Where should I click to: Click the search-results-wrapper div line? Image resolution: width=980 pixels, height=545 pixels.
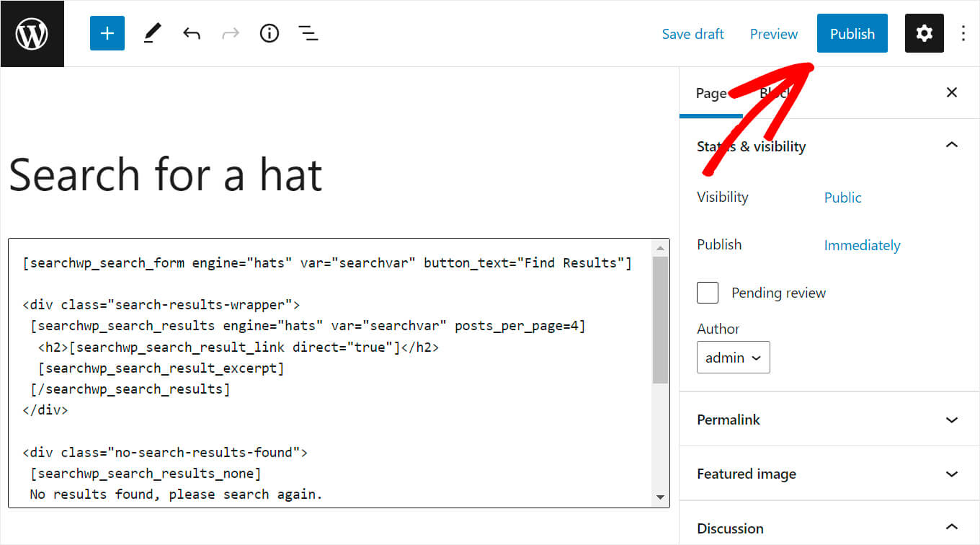[161, 305]
